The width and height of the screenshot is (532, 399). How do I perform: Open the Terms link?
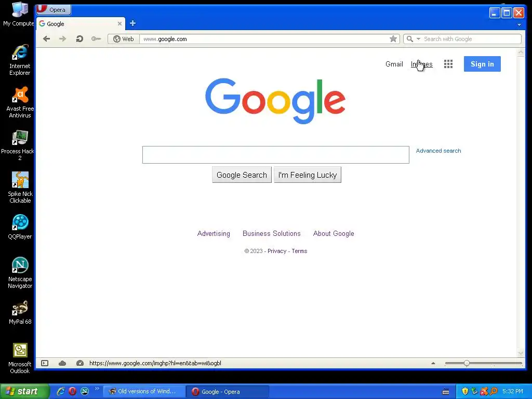(x=299, y=251)
